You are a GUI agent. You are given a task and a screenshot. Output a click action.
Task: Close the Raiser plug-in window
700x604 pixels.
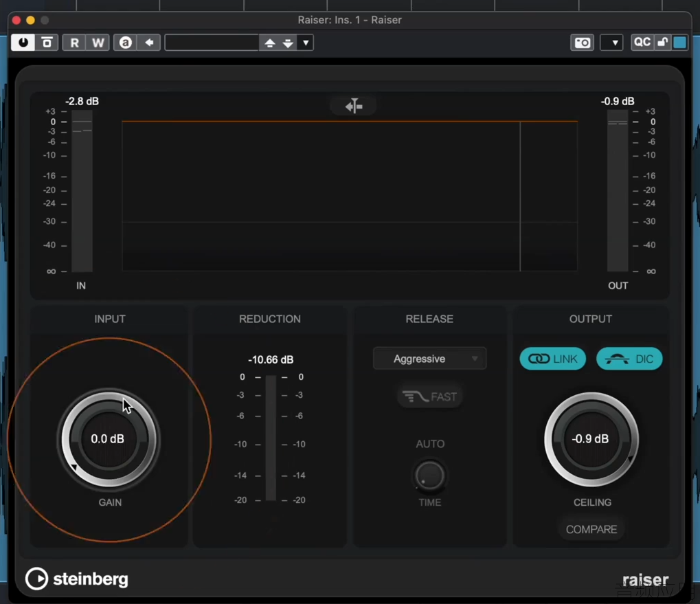click(x=16, y=20)
